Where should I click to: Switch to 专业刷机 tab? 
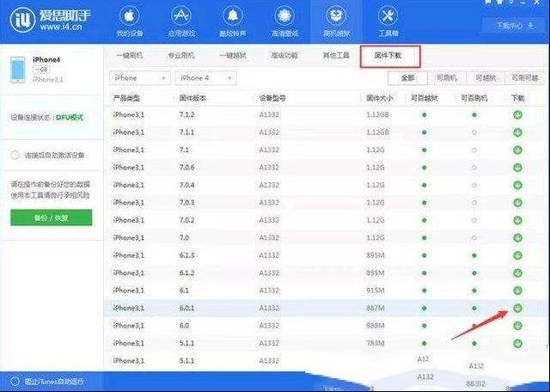click(181, 56)
